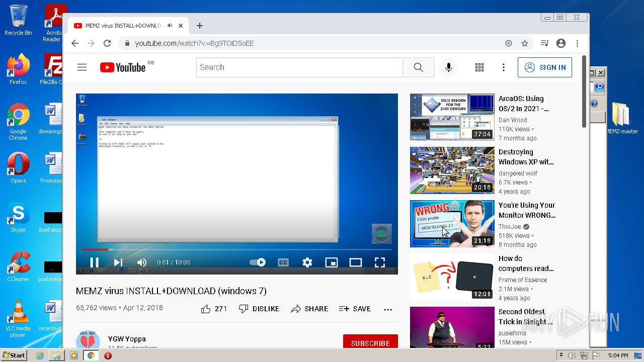Enter full screen mode
This screenshot has width=644, height=362.
[380, 262]
